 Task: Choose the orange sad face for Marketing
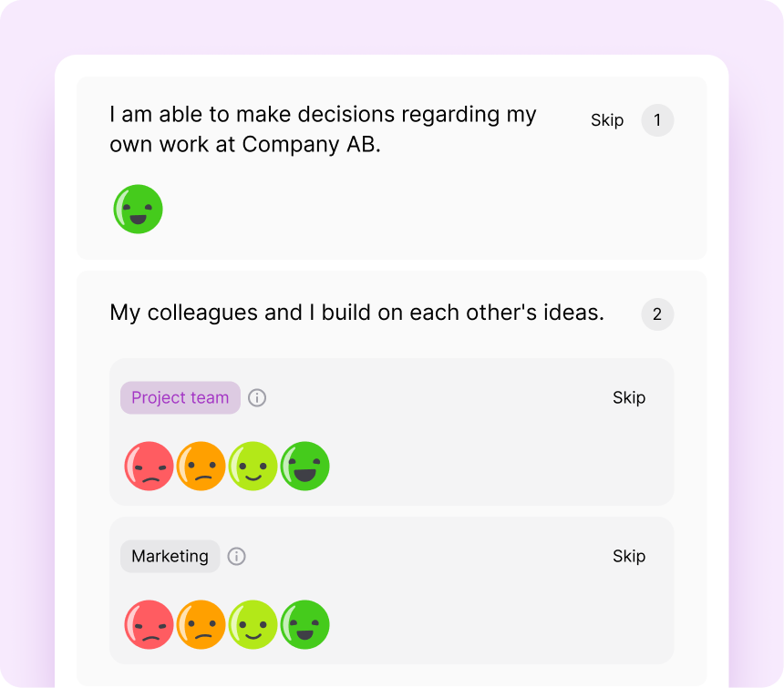201,624
